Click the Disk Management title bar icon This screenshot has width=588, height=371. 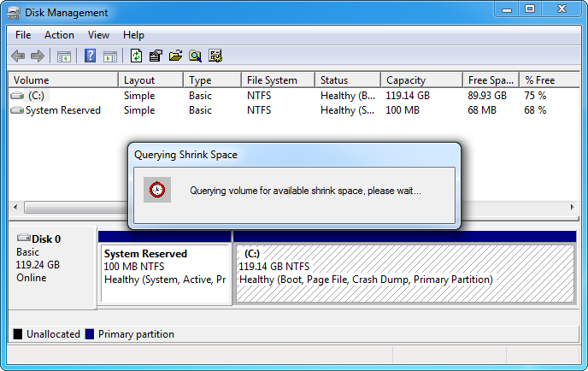14,13
